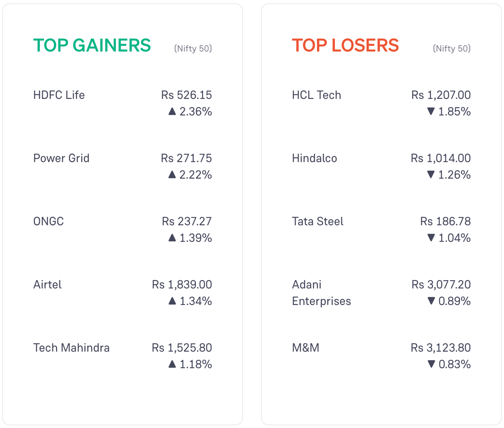Image resolution: width=504 pixels, height=428 pixels.
Task: Click the down triangle next to M&M 0.83%
Action: pyautogui.click(x=431, y=364)
